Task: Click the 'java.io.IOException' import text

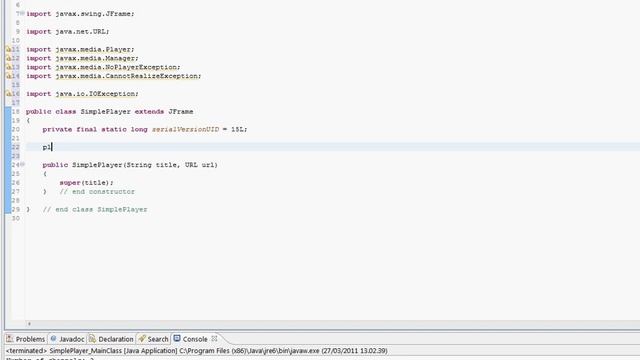Action: pos(95,94)
